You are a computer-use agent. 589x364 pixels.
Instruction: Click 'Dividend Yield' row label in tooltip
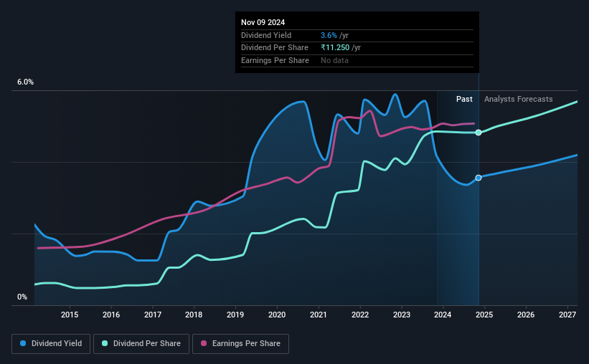click(x=266, y=35)
